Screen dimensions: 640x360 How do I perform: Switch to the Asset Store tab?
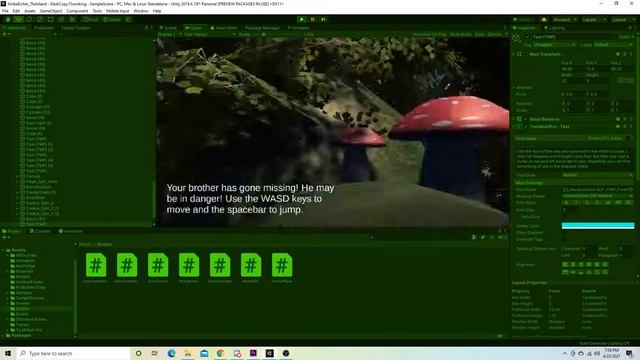224,28
